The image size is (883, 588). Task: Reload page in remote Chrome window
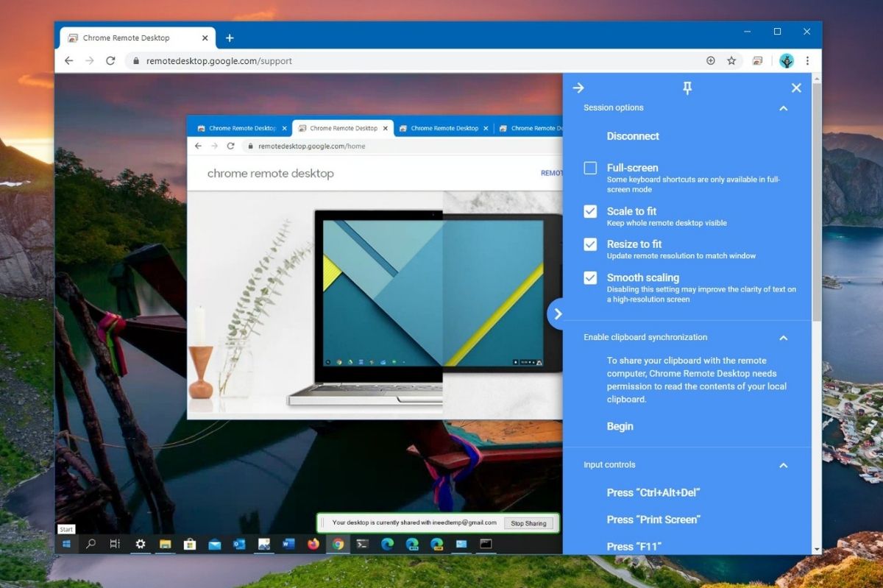point(230,146)
